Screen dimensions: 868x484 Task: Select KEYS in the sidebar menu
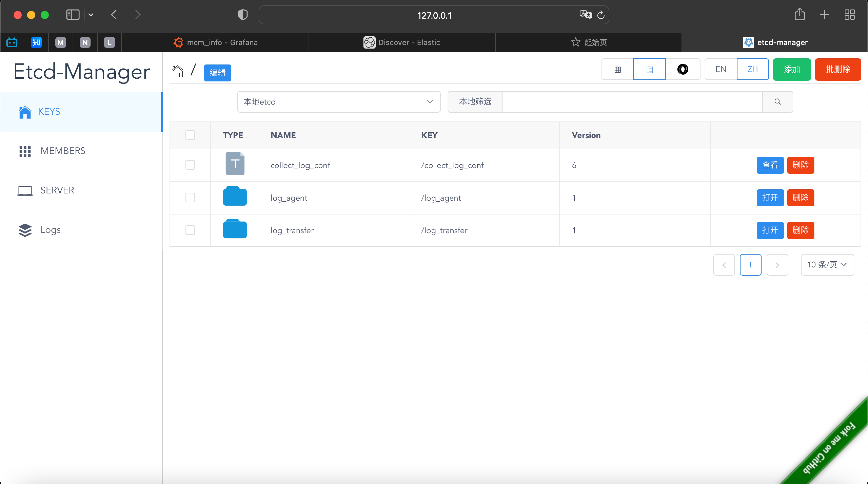(x=81, y=112)
